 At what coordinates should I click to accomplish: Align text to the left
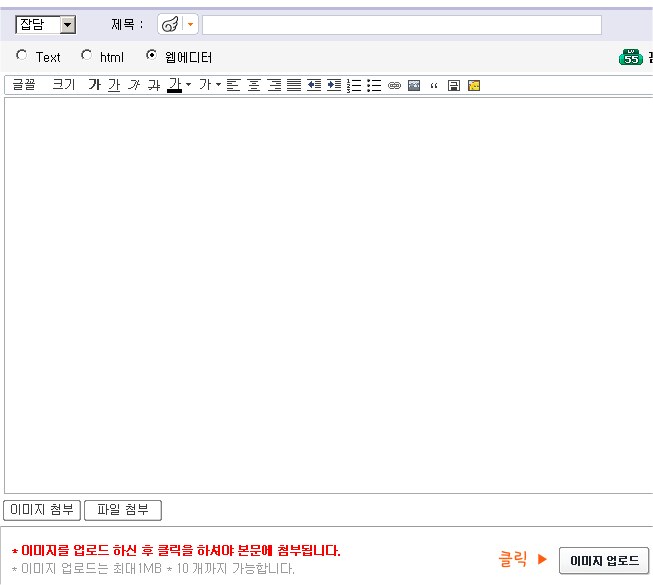coord(234,86)
